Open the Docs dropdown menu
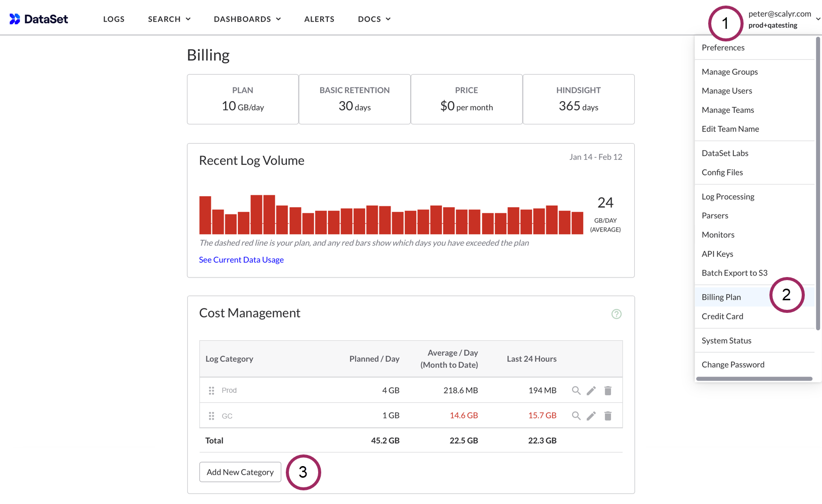This screenshot has width=822, height=504. coord(374,19)
